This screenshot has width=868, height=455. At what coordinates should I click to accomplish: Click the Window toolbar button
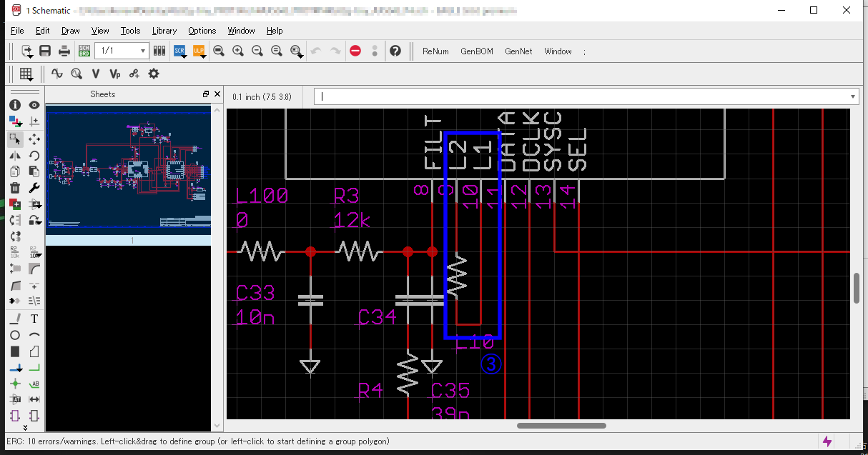point(558,51)
